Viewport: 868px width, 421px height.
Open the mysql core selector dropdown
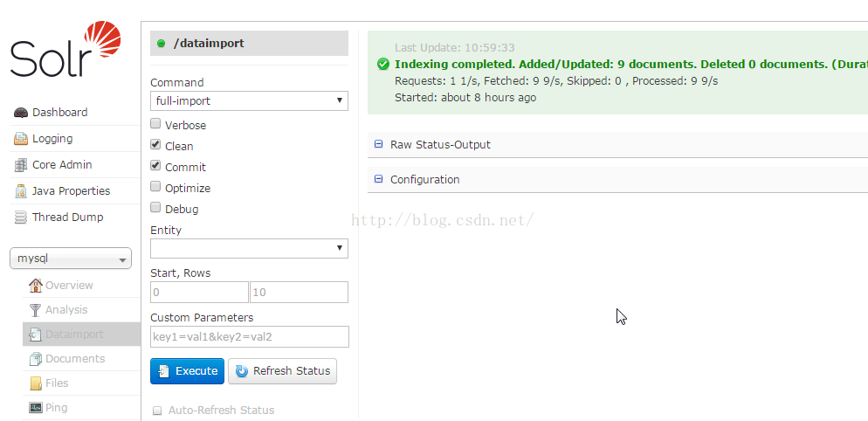tap(71, 259)
